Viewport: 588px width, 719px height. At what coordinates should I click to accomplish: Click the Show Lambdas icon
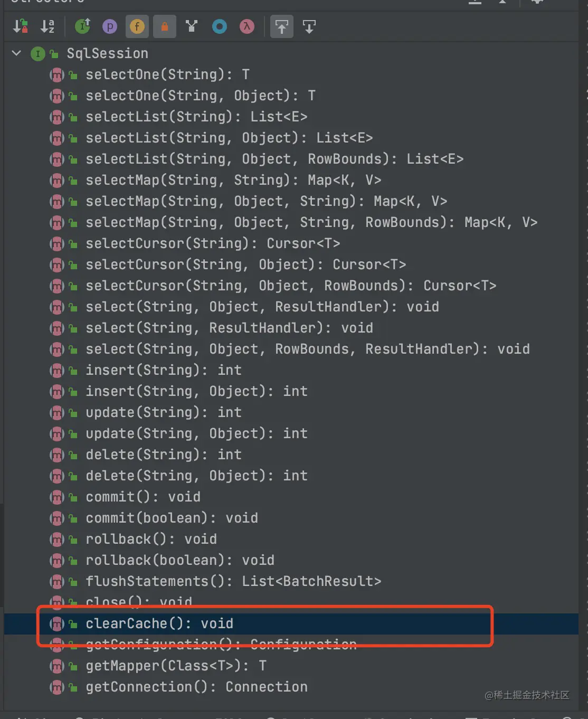[x=247, y=26]
